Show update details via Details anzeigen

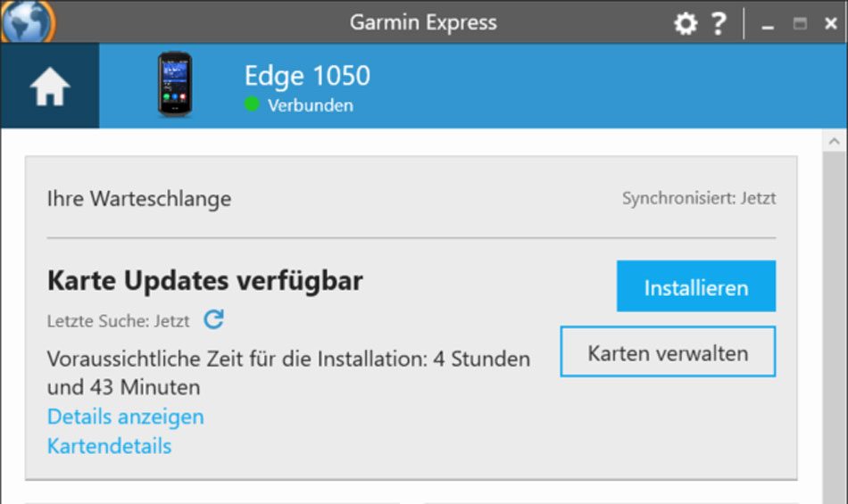126,417
